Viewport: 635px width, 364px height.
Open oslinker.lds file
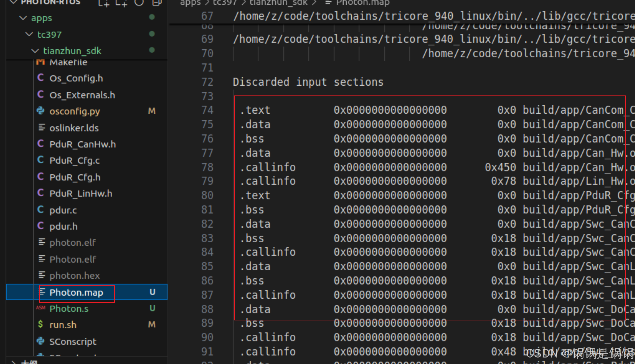pos(74,128)
